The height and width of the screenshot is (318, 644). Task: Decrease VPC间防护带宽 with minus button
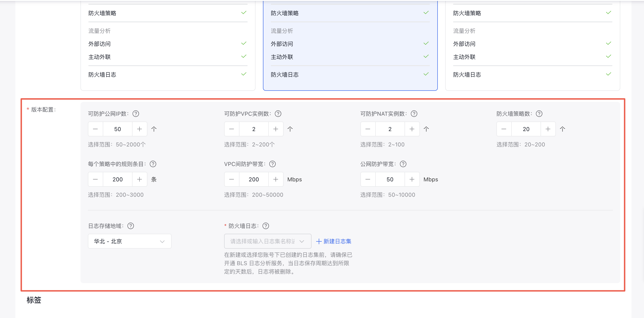(232, 179)
